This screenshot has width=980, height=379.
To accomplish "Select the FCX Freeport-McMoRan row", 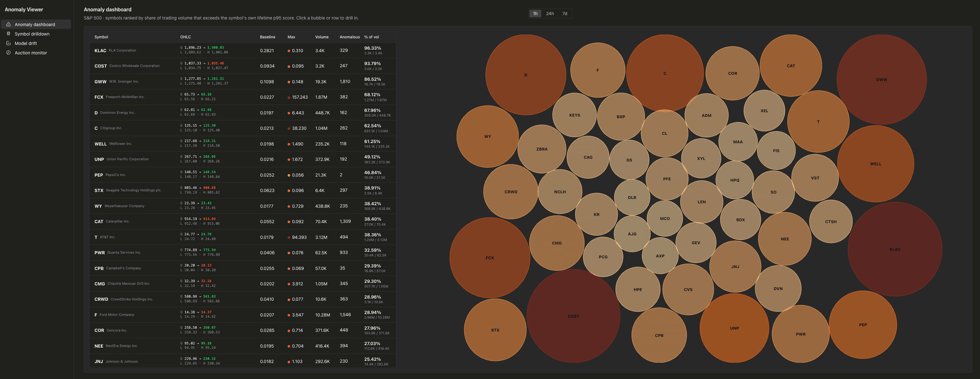I will [243, 97].
